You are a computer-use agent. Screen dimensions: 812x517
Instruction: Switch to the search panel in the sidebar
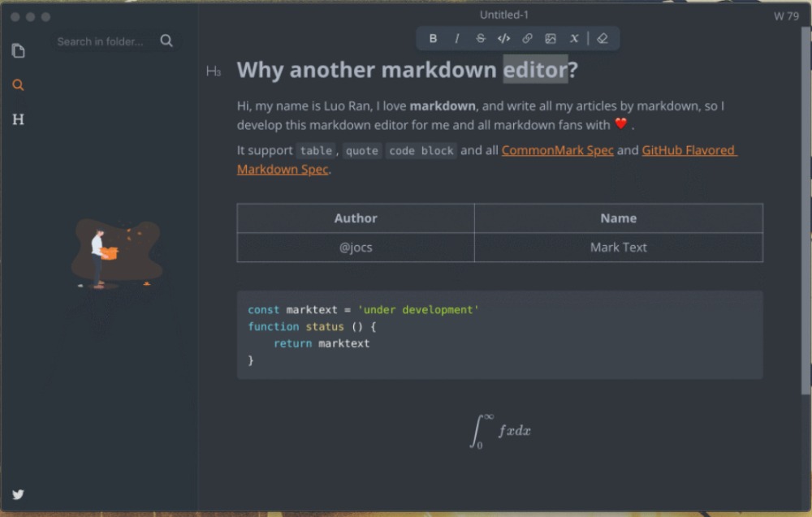[x=18, y=85]
